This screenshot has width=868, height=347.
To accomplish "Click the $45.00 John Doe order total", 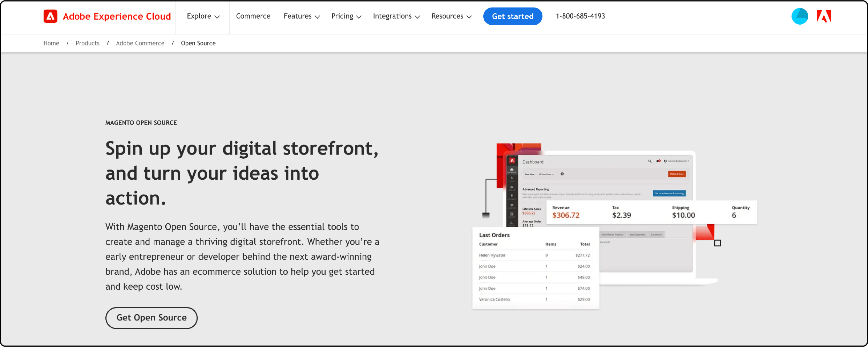I will point(584,277).
